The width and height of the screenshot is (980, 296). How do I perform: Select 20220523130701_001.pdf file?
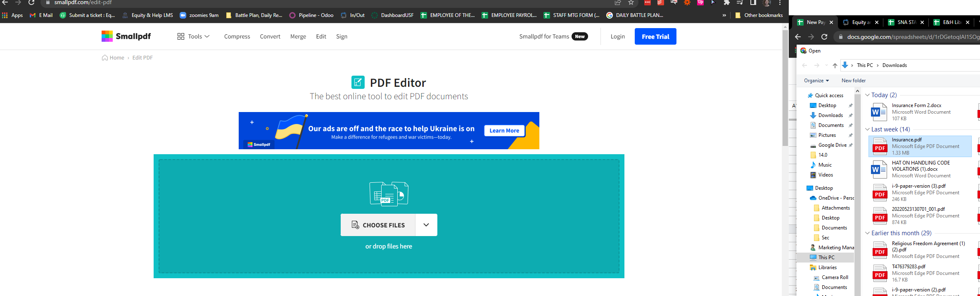tap(920, 216)
